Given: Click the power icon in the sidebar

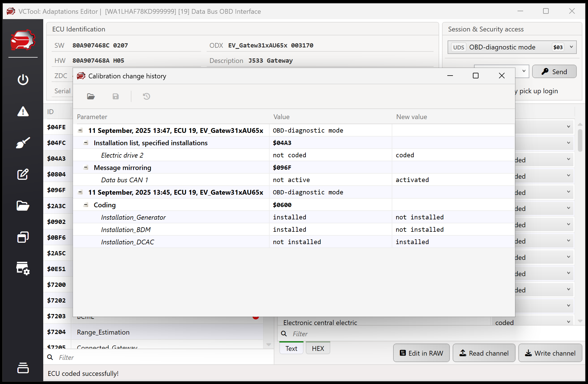Looking at the screenshot, I should (x=23, y=79).
